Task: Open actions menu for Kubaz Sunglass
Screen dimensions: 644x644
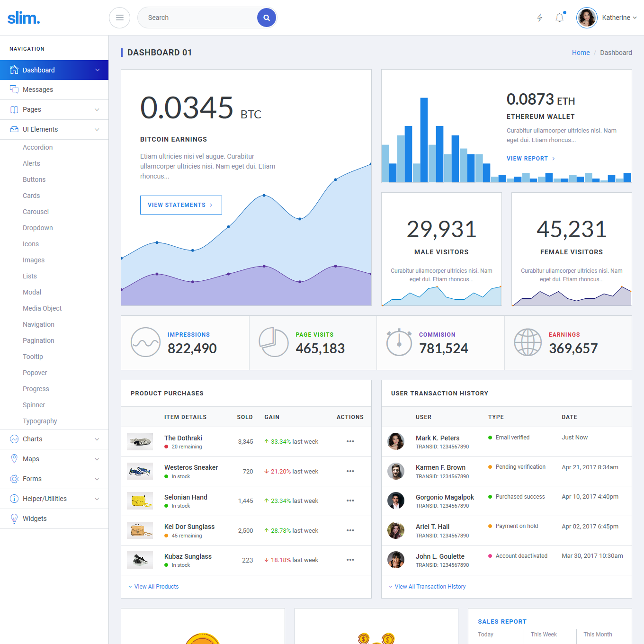Action: [350, 560]
